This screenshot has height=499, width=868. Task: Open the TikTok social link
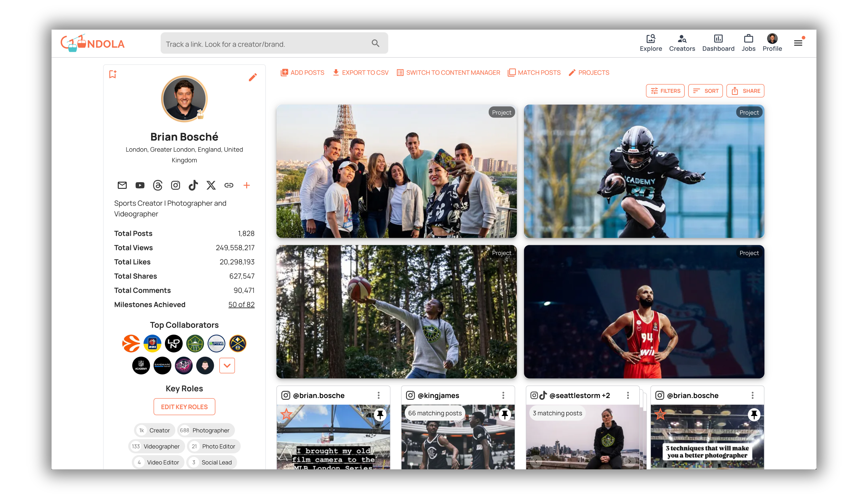(193, 185)
